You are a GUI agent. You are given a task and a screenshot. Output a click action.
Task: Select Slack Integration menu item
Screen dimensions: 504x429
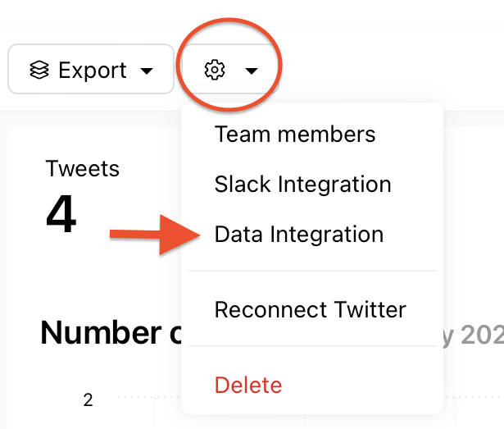(302, 185)
